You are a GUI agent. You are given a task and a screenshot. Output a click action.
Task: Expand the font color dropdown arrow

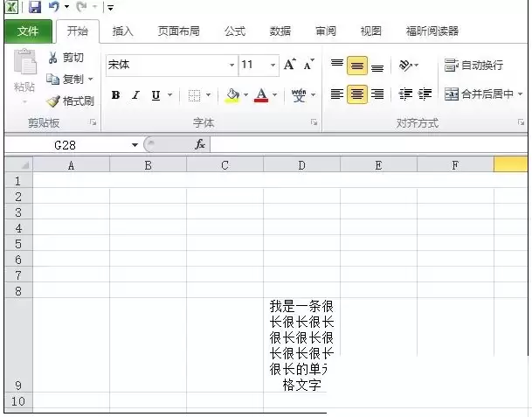(x=275, y=95)
